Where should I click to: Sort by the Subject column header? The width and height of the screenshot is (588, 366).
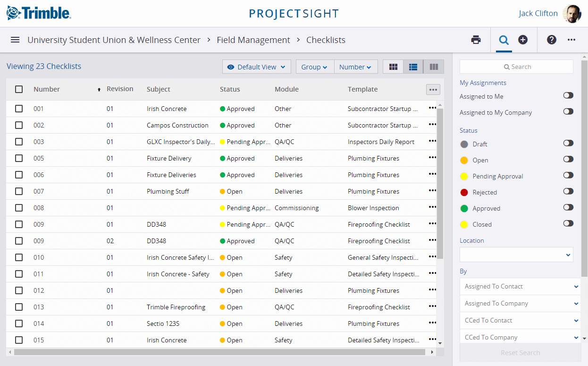[159, 89]
